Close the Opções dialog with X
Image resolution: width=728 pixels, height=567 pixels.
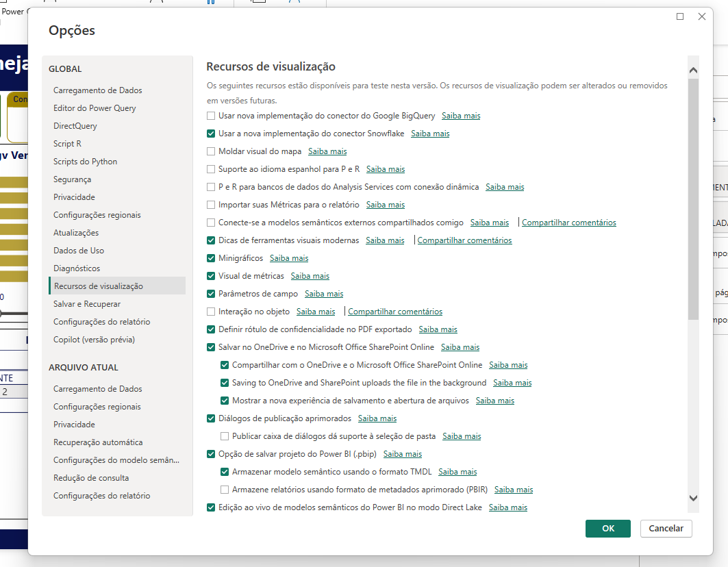701,16
